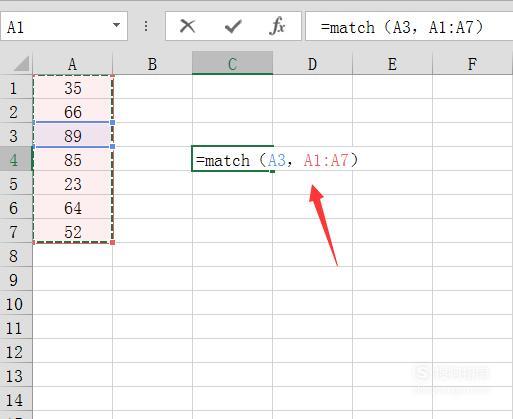This screenshot has width=513, height=419.
Task: Select row 13 header
Action: tap(16, 376)
